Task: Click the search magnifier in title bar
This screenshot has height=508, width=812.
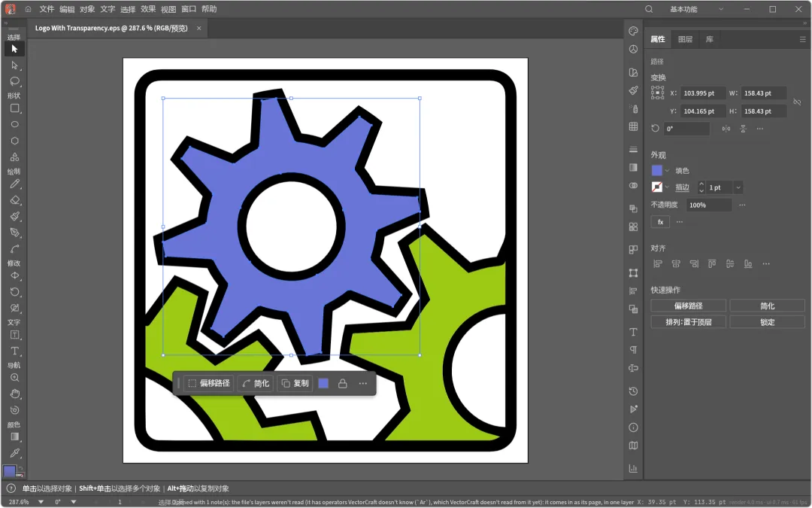Action: click(649, 9)
